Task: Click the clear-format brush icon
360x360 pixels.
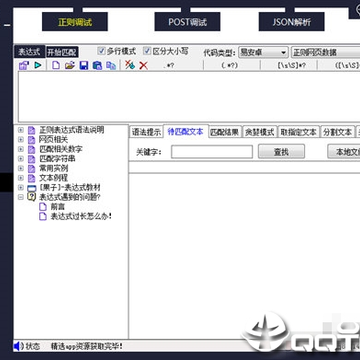Action: coord(130,65)
